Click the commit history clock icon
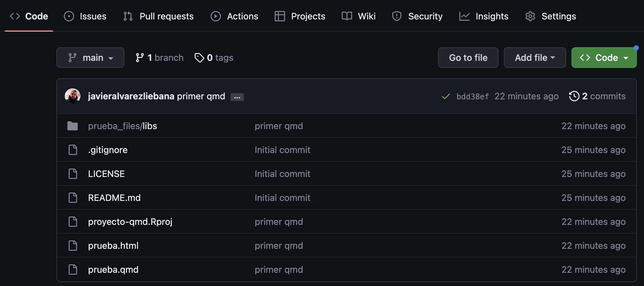 (x=574, y=96)
